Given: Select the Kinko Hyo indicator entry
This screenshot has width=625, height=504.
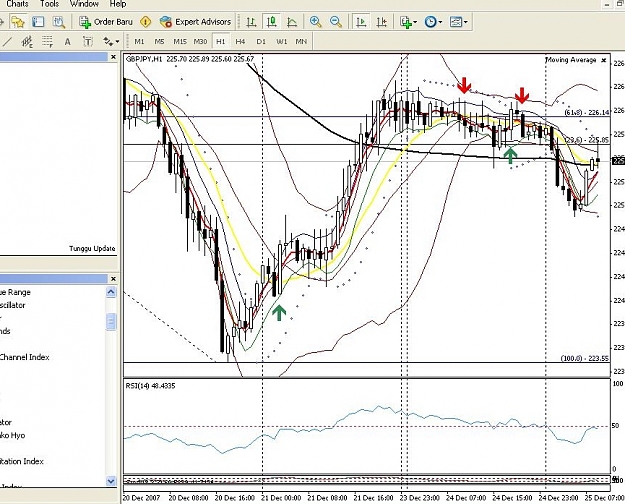Looking at the screenshot, I should pyautogui.click(x=12, y=435).
